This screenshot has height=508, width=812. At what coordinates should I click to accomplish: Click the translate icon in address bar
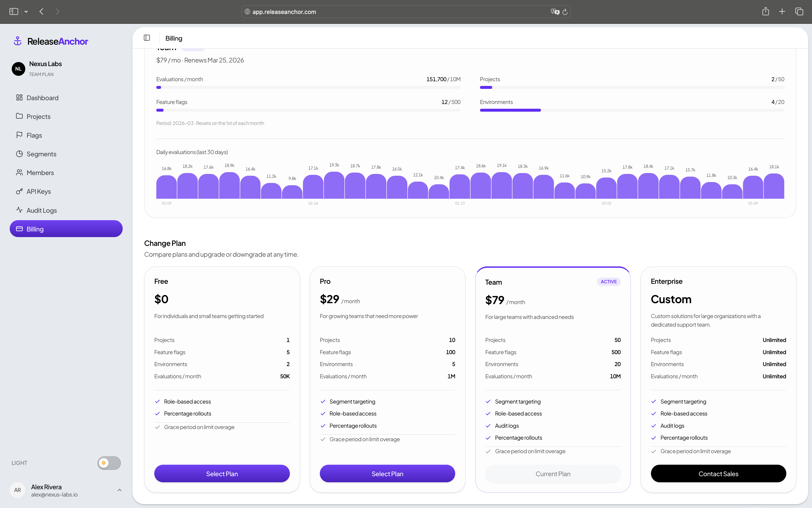click(x=555, y=12)
